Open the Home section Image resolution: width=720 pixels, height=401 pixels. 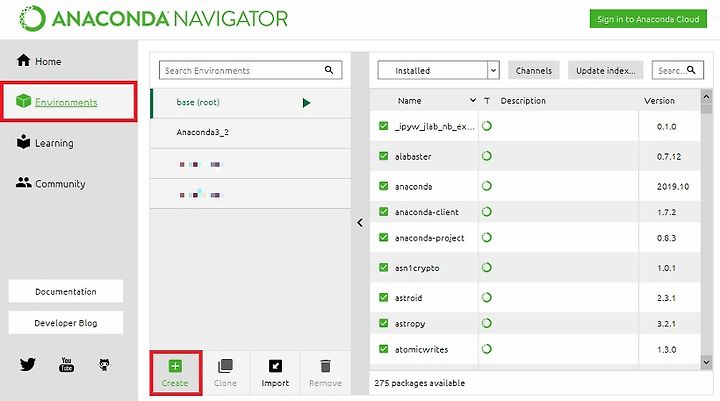pyautogui.click(x=39, y=61)
